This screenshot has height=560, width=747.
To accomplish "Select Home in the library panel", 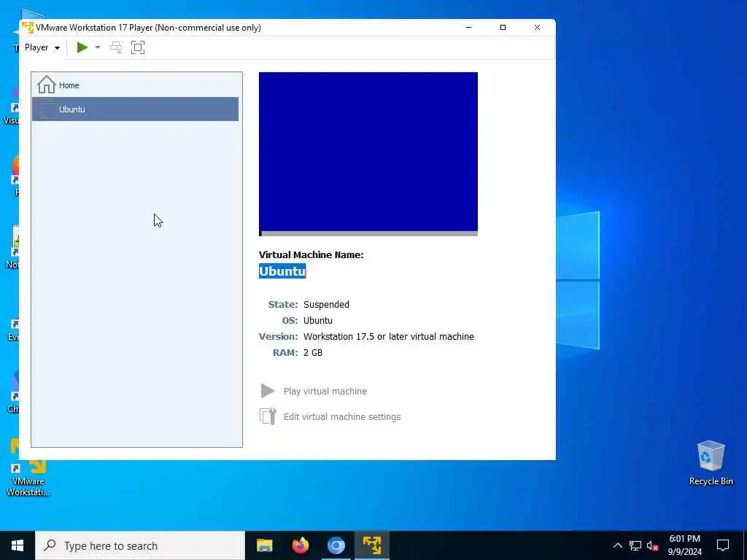I will (135, 85).
